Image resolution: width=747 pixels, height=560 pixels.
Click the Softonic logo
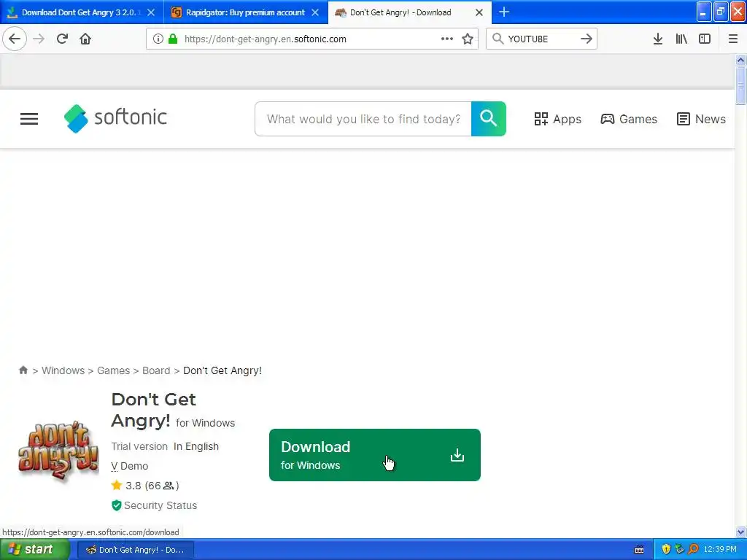[115, 118]
